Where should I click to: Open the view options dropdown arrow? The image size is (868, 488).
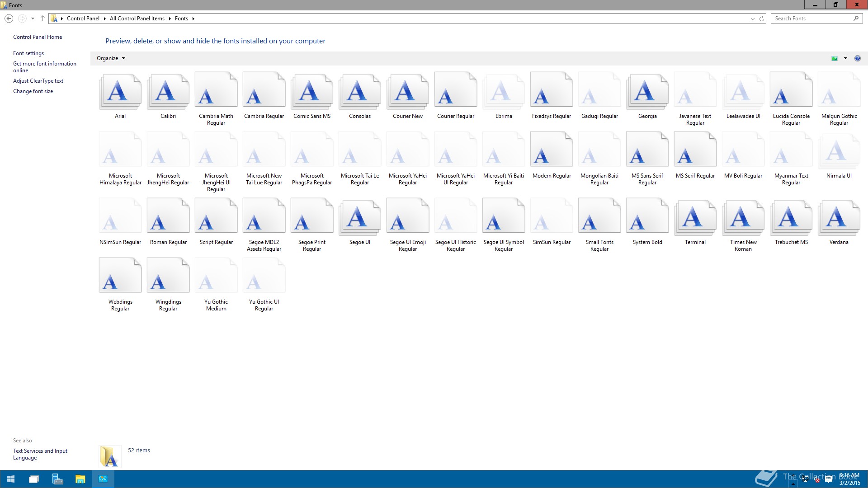pos(845,58)
